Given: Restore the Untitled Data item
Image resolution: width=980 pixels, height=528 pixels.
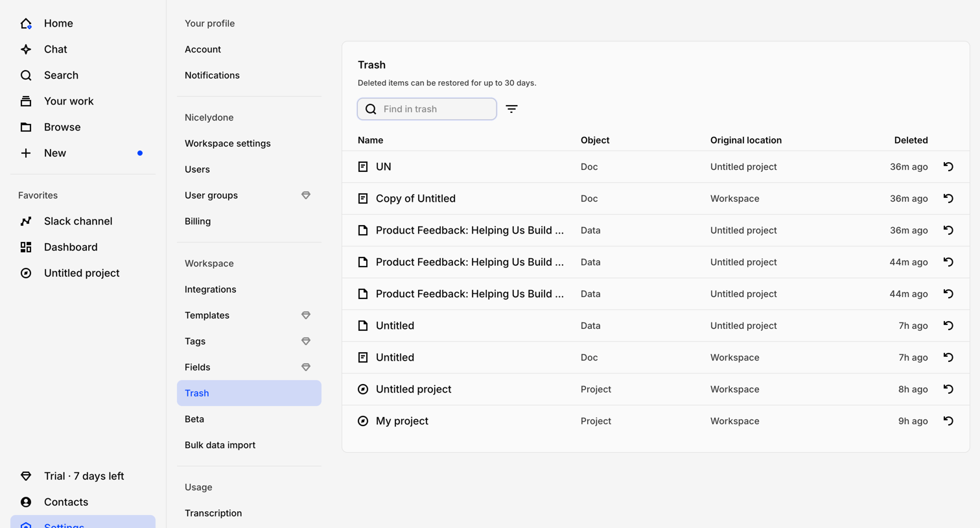Looking at the screenshot, I should [x=948, y=326].
